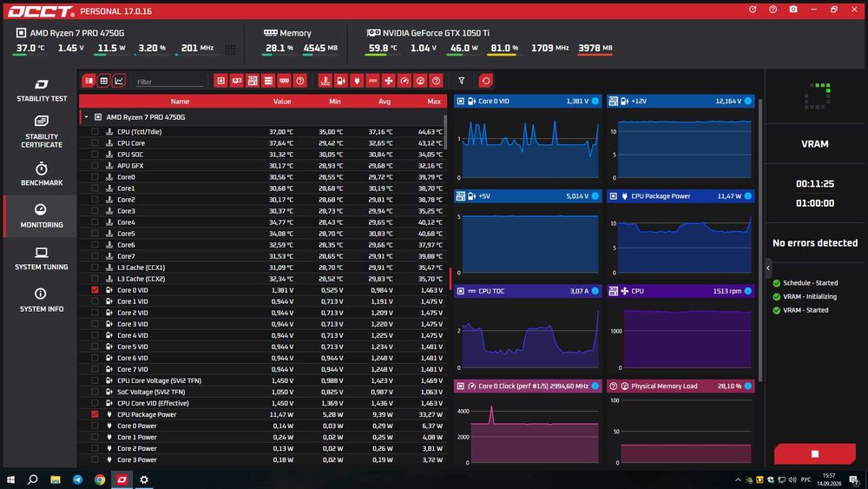Screen dimensions: 868x489
Task: Stop the running VRAM test
Action: pos(814,453)
